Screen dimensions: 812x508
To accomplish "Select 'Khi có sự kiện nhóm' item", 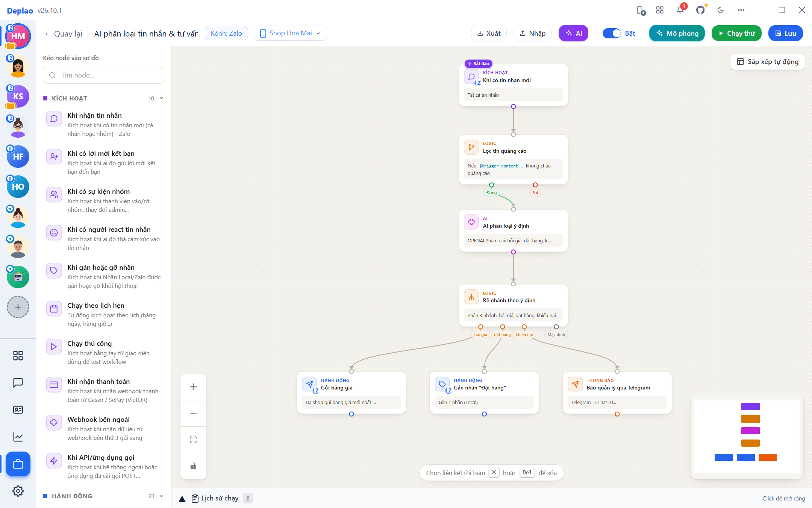I will pos(103,201).
